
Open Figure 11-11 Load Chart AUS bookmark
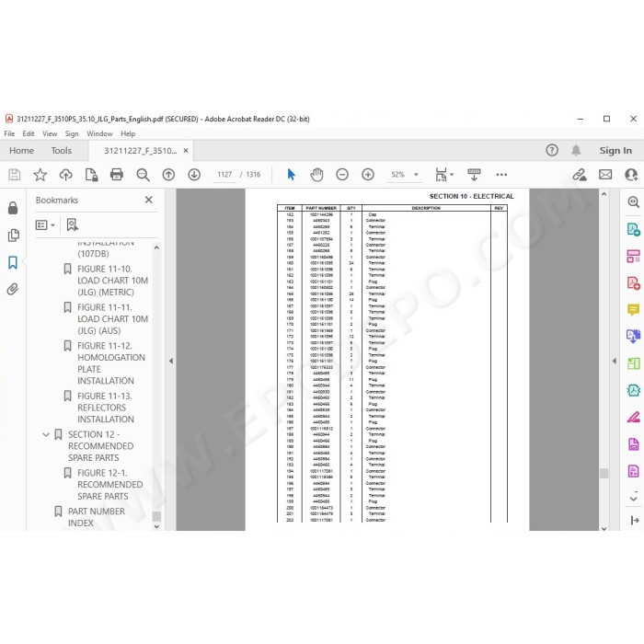coord(112,319)
